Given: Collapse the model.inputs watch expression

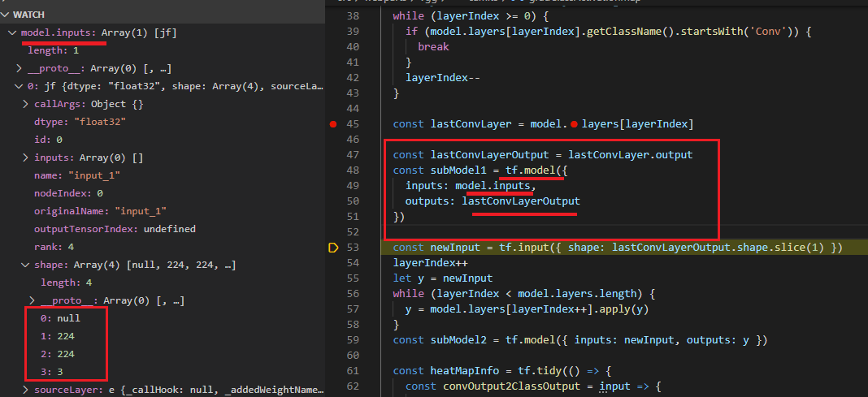Looking at the screenshot, I should click(x=12, y=33).
